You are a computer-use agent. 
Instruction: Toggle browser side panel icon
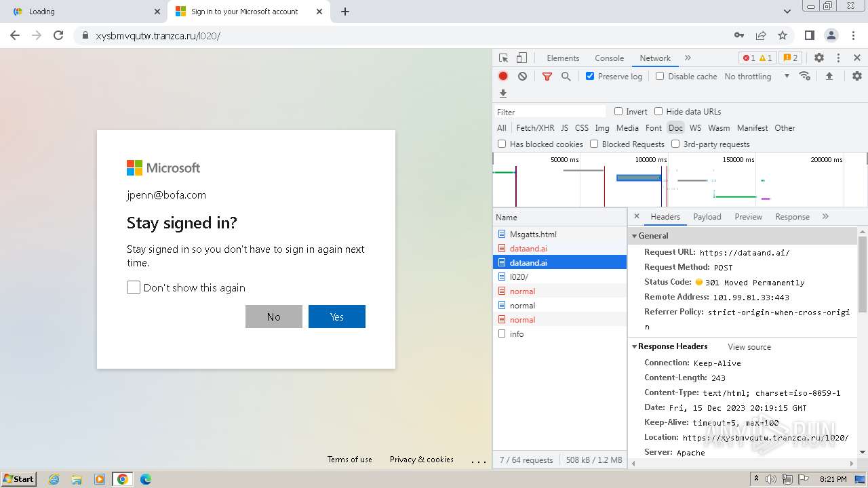(809, 35)
